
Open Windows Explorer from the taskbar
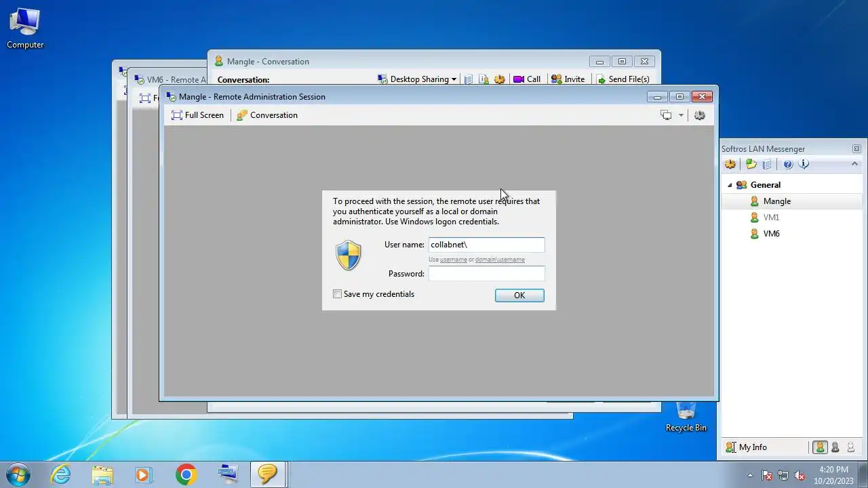pos(102,474)
